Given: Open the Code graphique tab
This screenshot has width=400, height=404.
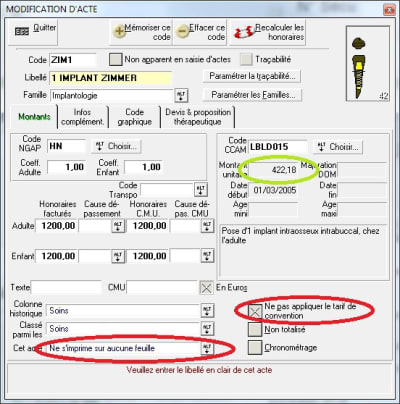Looking at the screenshot, I should click(135, 117).
